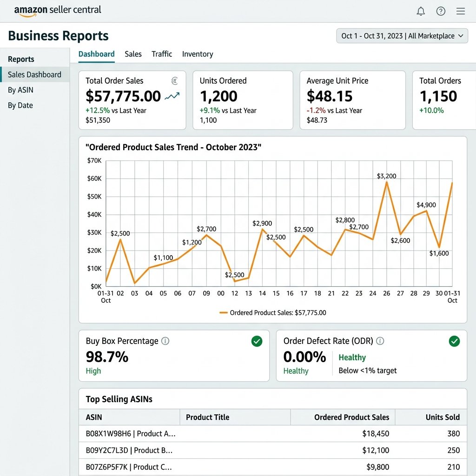The image size is (476, 476).
Task: Open the hamburger menu icon
Action: click(x=461, y=11)
